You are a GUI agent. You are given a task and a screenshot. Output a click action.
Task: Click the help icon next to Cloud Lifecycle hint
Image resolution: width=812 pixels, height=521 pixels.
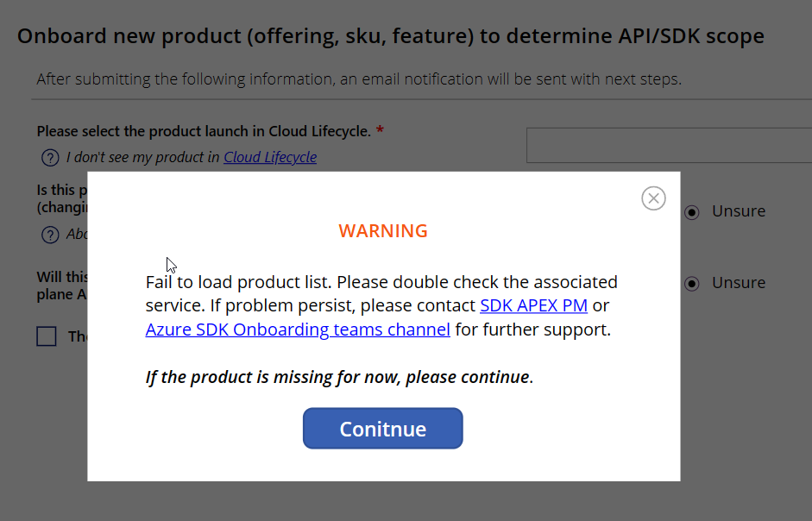49,158
